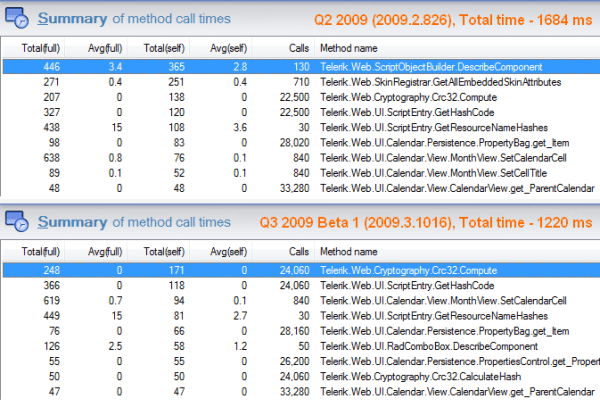This screenshot has width=600, height=407.
Task: Select the ScriptObjectBuilder.DescribeComponent row
Action: [302, 67]
